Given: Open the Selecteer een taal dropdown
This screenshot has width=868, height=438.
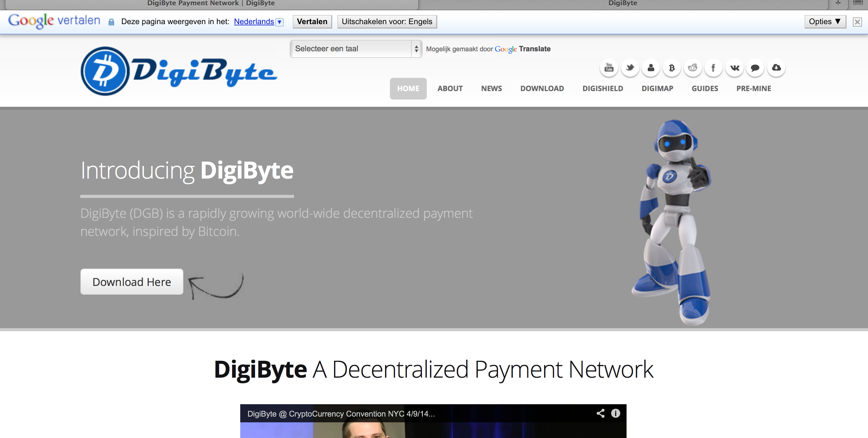Looking at the screenshot, I should [x=356, y=49].
